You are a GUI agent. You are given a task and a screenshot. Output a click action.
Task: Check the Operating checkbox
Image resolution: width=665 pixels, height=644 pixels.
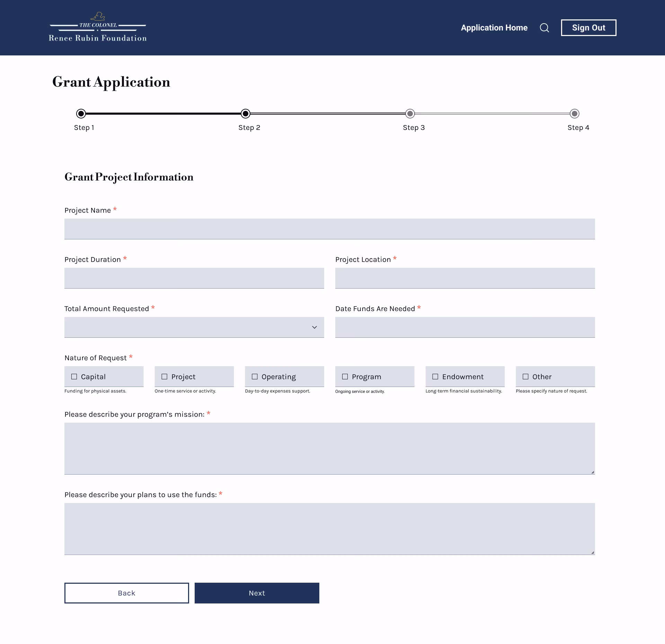click(255, 377)
